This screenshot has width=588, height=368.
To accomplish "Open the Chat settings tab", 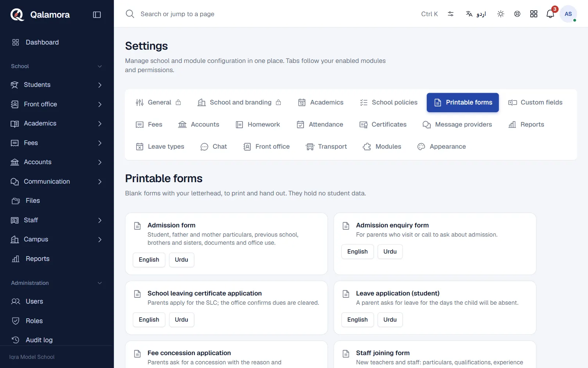I will pyautogui.click(x=214, y=146).
